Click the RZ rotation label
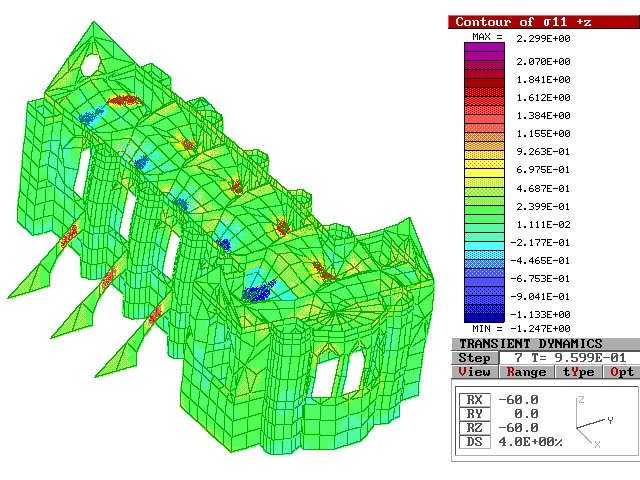 tap(474, 428)
